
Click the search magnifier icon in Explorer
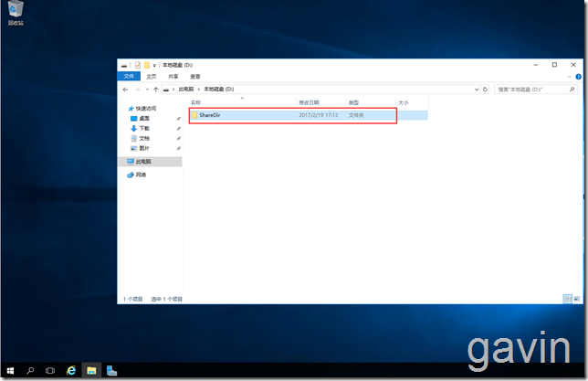572,90
